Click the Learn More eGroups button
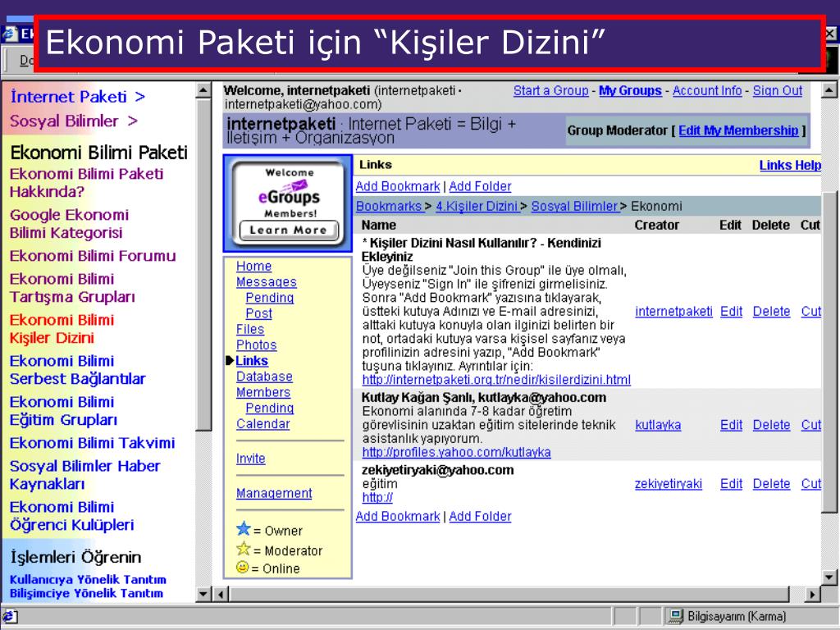This screenshot has height=630, width=840. pos(288,231)
